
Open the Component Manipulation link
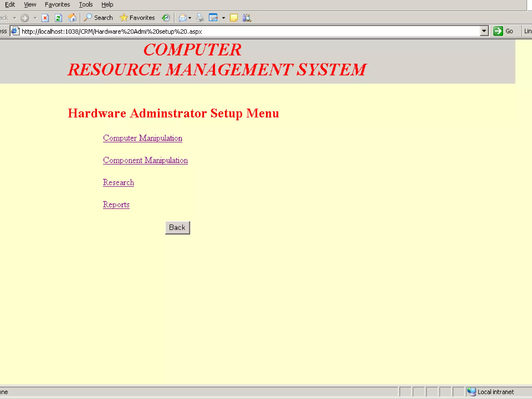(x=145, y=160)
